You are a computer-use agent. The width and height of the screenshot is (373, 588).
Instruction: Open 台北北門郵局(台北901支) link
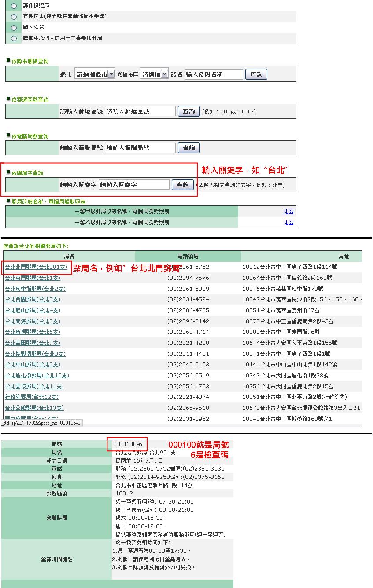click(36, 267)
